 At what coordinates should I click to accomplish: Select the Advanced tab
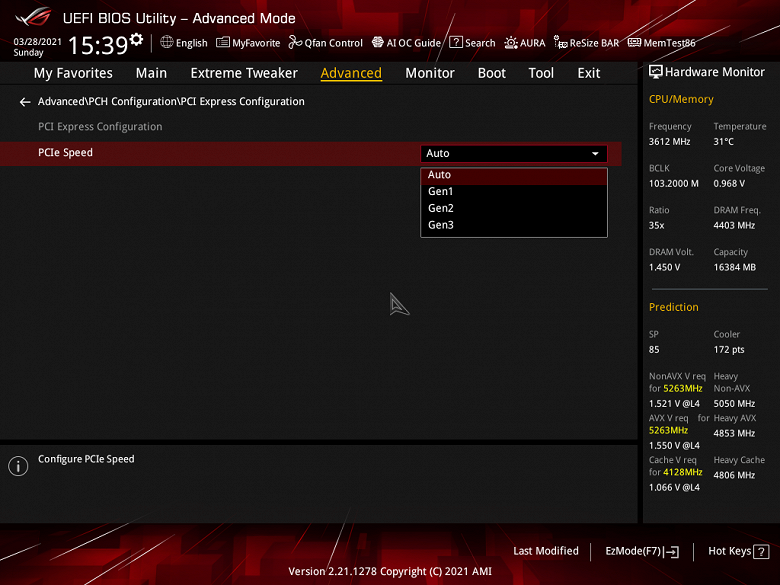click(351, 73)
